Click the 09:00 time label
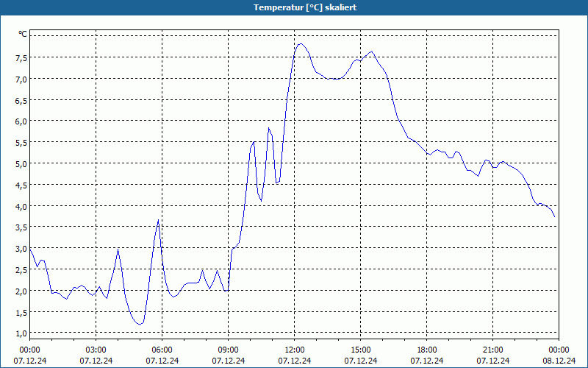 click(229, 350)
